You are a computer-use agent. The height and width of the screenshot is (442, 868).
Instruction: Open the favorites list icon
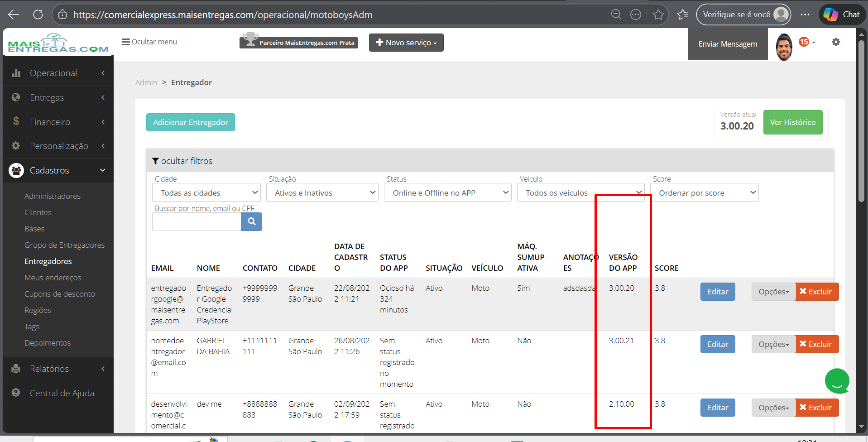683,14
